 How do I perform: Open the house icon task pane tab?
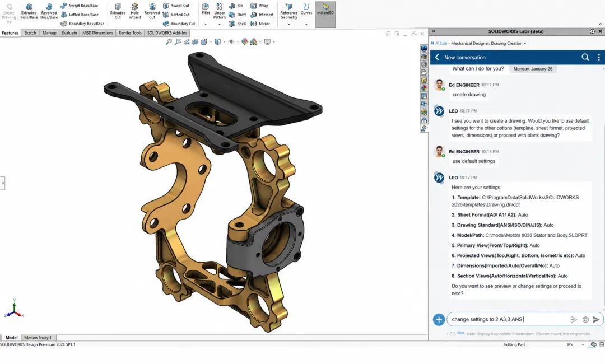tap(424, 120)
